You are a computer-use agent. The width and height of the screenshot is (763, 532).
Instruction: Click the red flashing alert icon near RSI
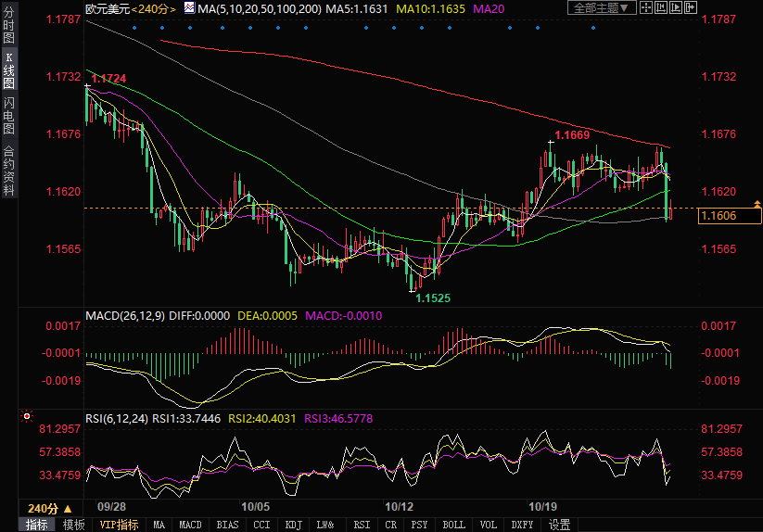(x=27, y=417)
